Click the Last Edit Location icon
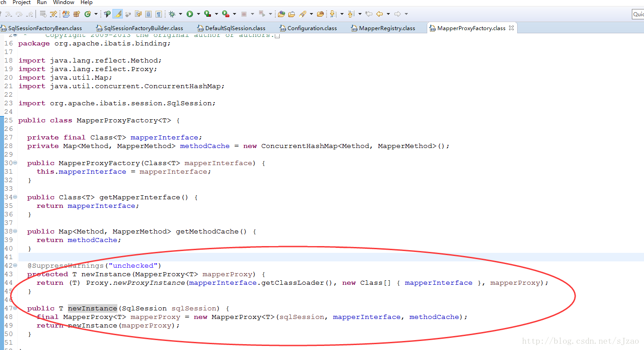Viewport: 644px width, 350px height. [x=369, y=14]
